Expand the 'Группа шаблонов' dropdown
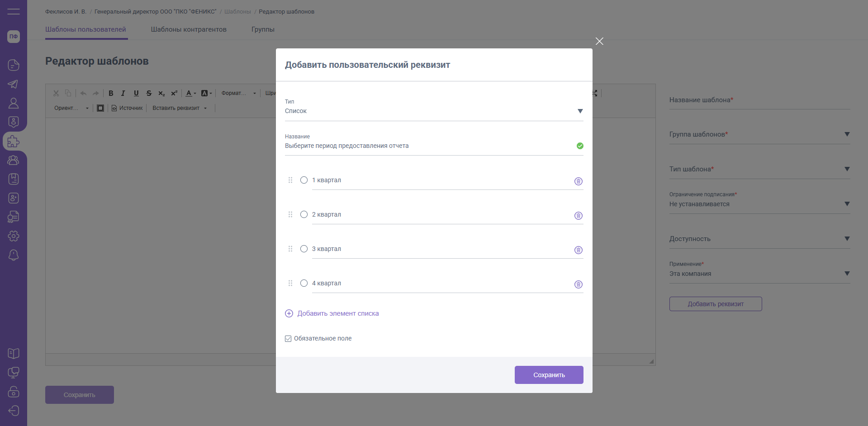Image resolution: width=868 pixels, height=426 pixels. (759, 134)
